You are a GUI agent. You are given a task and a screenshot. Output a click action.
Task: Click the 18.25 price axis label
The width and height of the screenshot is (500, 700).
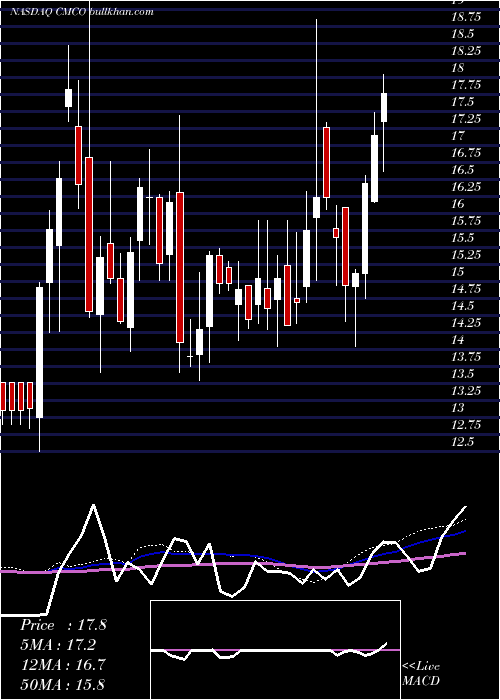point(468,51)
